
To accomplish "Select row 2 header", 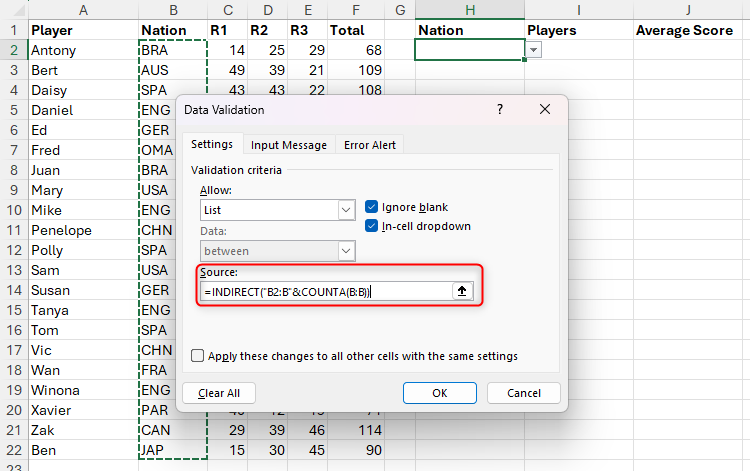I will (x=13, y=50).
